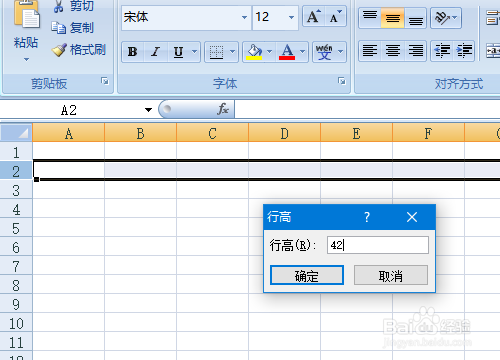The width and height of the screenshot is (500, 360).
Task: Select Bottom Align icon
Action: (415, 18)
